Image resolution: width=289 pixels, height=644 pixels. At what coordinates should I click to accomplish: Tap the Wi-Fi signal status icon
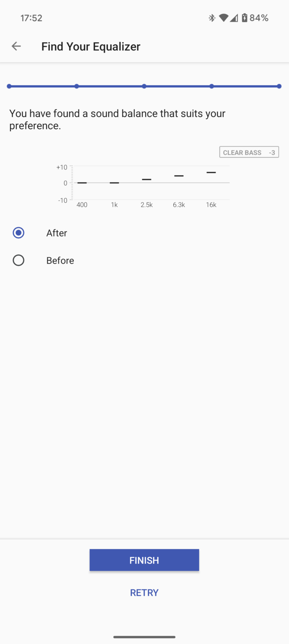(x=223, y=18)
